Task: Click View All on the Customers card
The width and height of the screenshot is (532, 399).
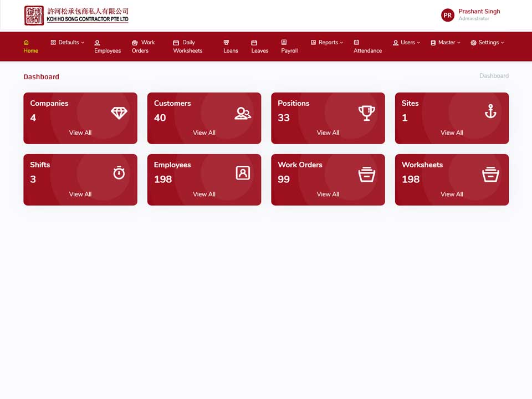Action: click(x=204, y=132)
